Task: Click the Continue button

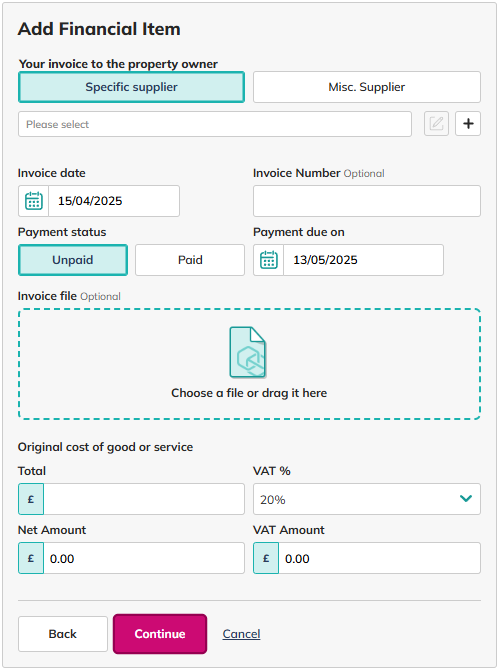Action: [160, 634]
